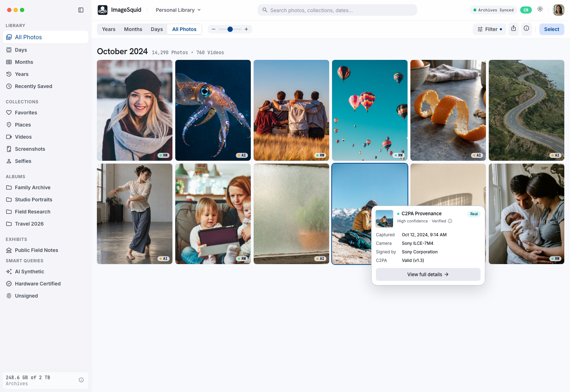Open the Filter options
The height and width of the screenshot is (392, 570).
(x=489, y=29)
